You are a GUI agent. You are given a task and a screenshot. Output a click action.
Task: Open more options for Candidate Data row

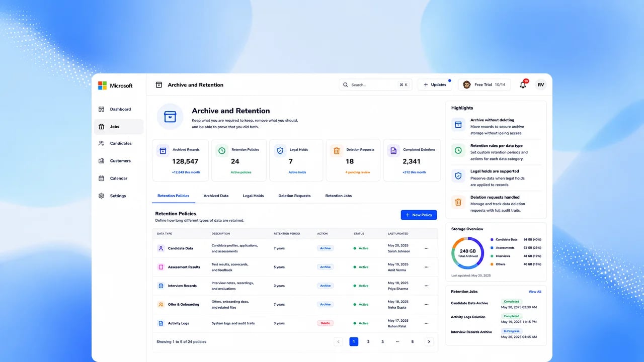click(x=427, y=248)
